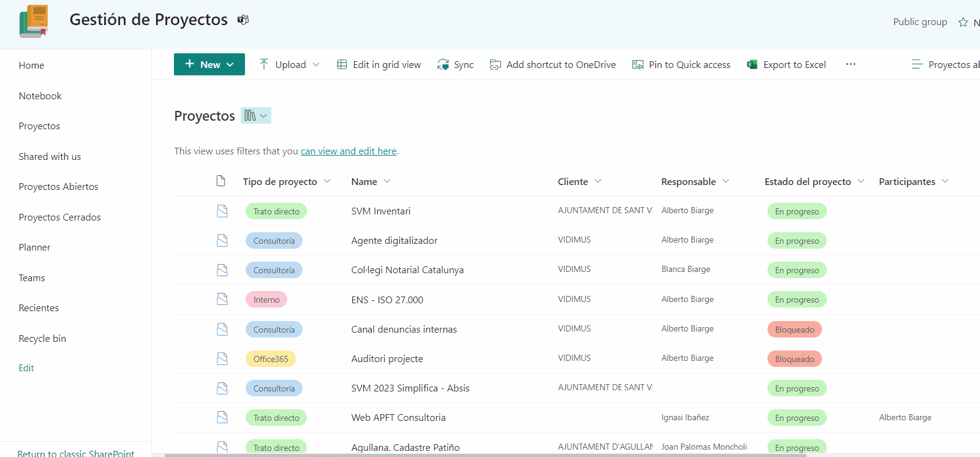Viewport: 980px width, 457px height.
Task: Open the more options ellipsis menu
Action: point(851,64)
